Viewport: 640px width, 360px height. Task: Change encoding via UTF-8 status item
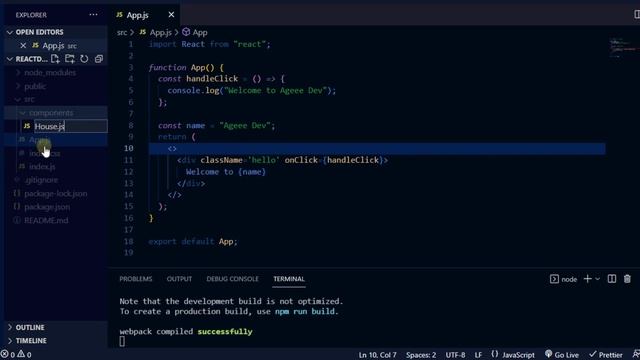[x=456, y=355]
